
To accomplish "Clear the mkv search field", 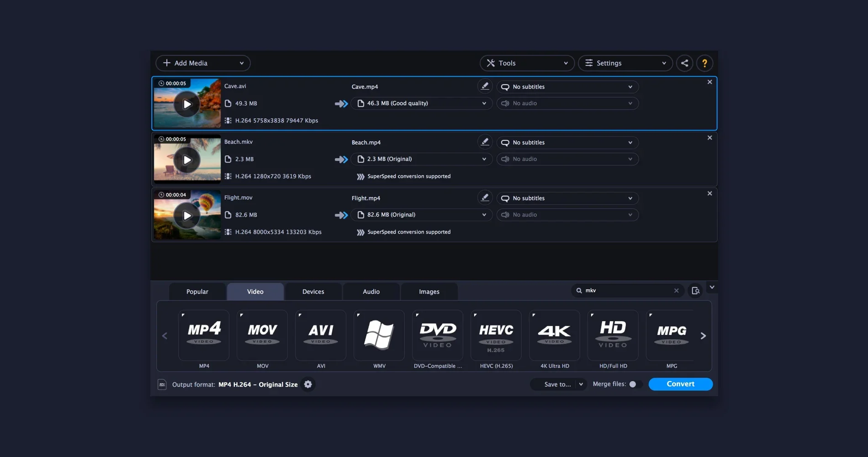I will click(677, 290).
